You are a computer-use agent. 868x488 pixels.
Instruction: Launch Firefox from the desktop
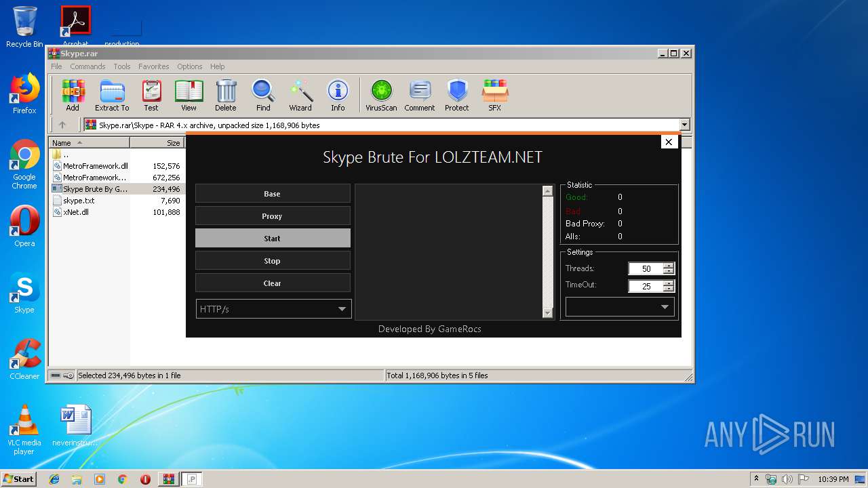click(x=24, y=94)
